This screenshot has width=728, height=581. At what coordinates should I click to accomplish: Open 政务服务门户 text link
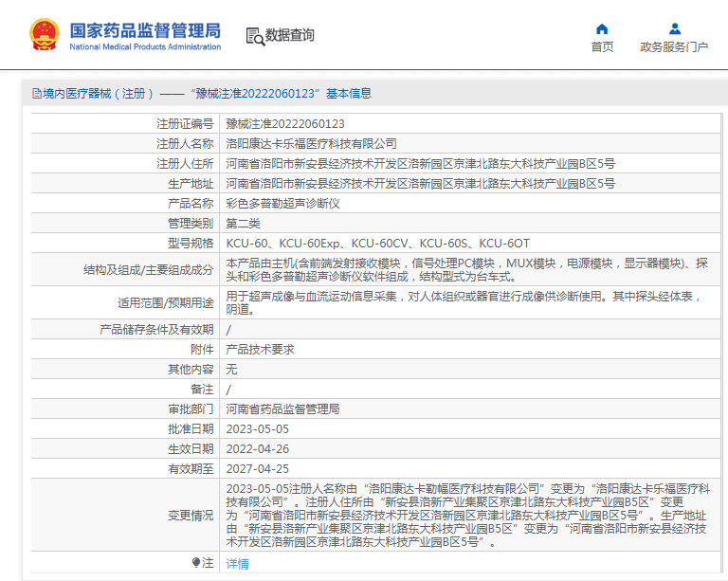pyautogui.click(x=674, y=46)
